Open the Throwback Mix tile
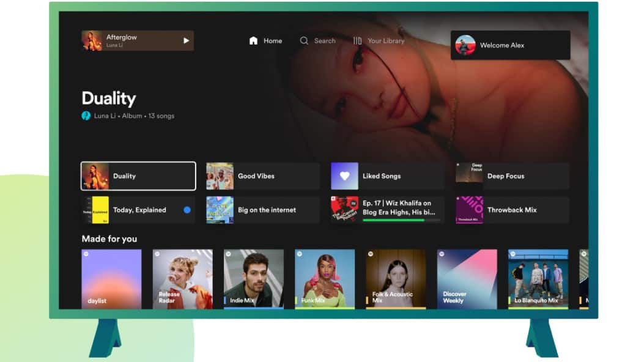 pyautogui.click(x=512, y=210)
